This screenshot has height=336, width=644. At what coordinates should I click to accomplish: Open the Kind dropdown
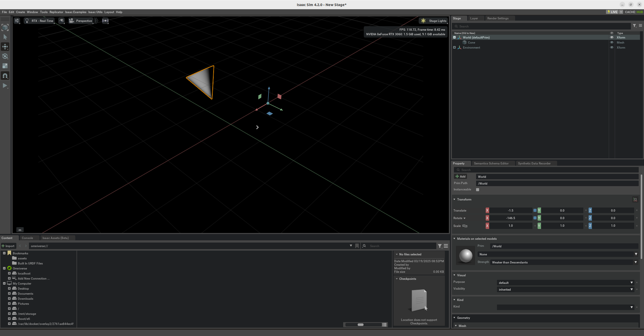(565, 307)
